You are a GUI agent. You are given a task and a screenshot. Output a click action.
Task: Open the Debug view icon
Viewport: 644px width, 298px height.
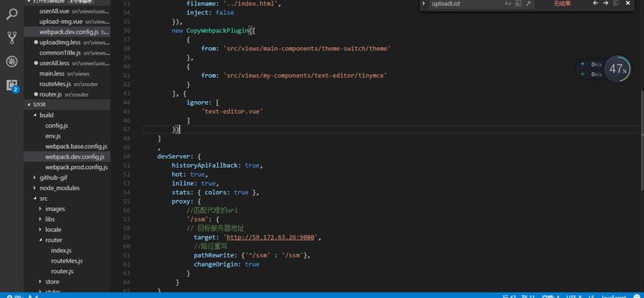click(x=11, y=61)
